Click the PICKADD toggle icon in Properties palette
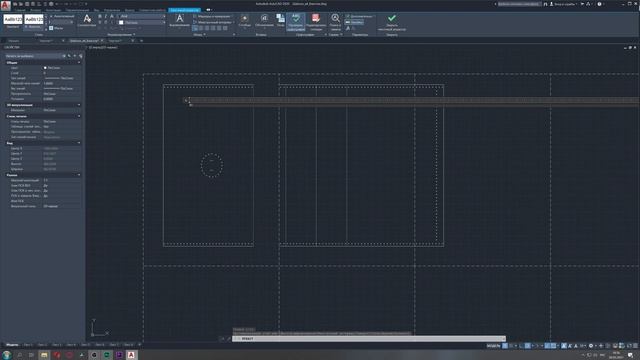This screenshot has width=640, height=360. click(x=69, y=56)
